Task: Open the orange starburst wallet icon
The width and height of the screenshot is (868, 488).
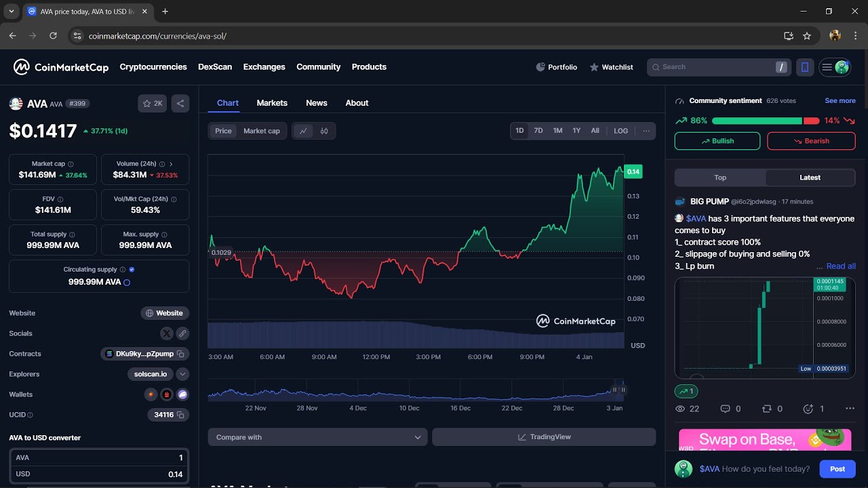Action: pos(151,394)
